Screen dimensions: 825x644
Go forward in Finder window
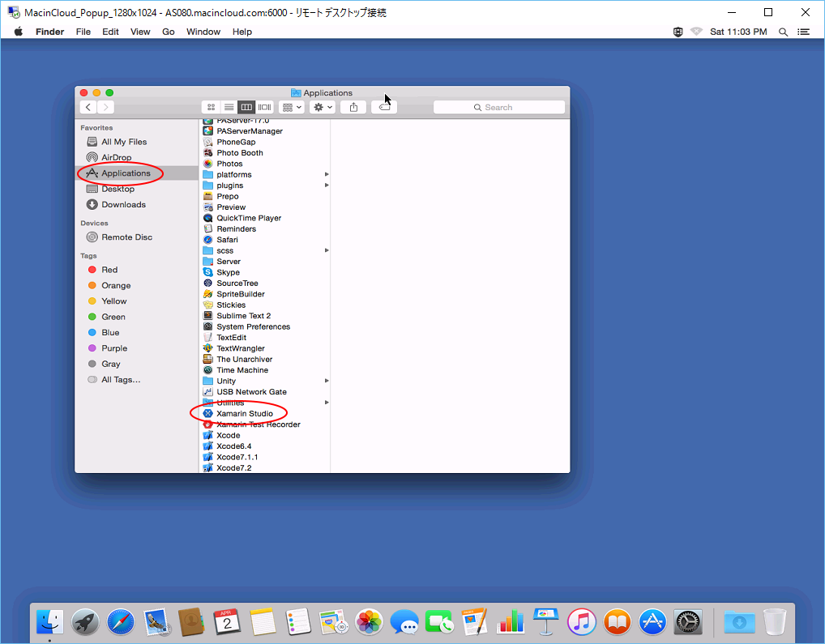[105, 107]
